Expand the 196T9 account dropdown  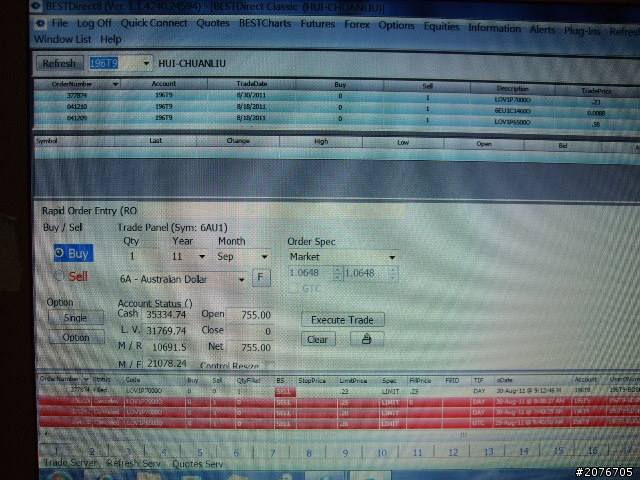tap(146, 64)
